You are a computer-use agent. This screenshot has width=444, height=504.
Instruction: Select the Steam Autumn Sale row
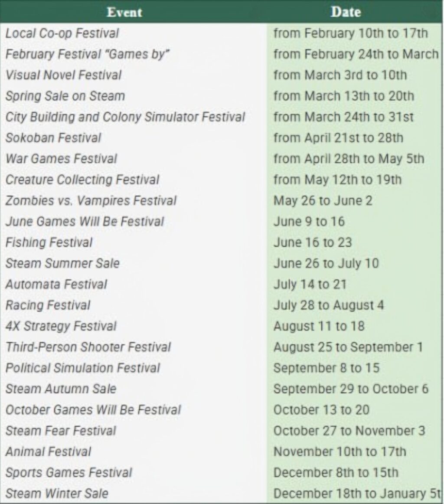point(61,389)
